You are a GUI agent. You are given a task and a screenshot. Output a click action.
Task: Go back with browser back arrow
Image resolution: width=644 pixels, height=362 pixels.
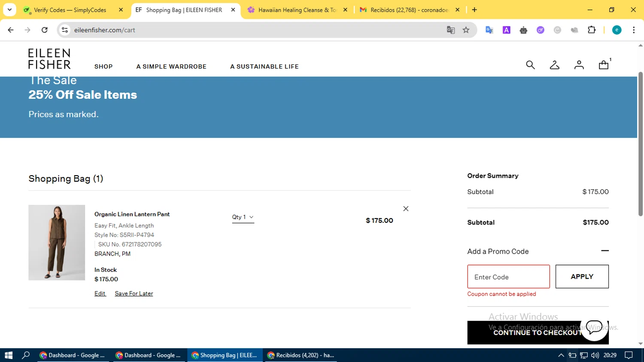click(11, 30)
